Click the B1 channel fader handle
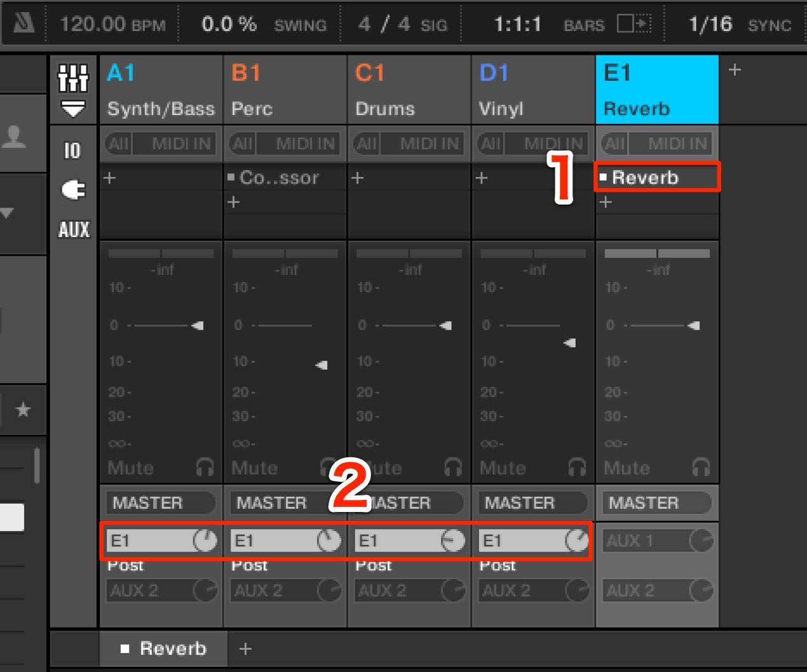 322,365
